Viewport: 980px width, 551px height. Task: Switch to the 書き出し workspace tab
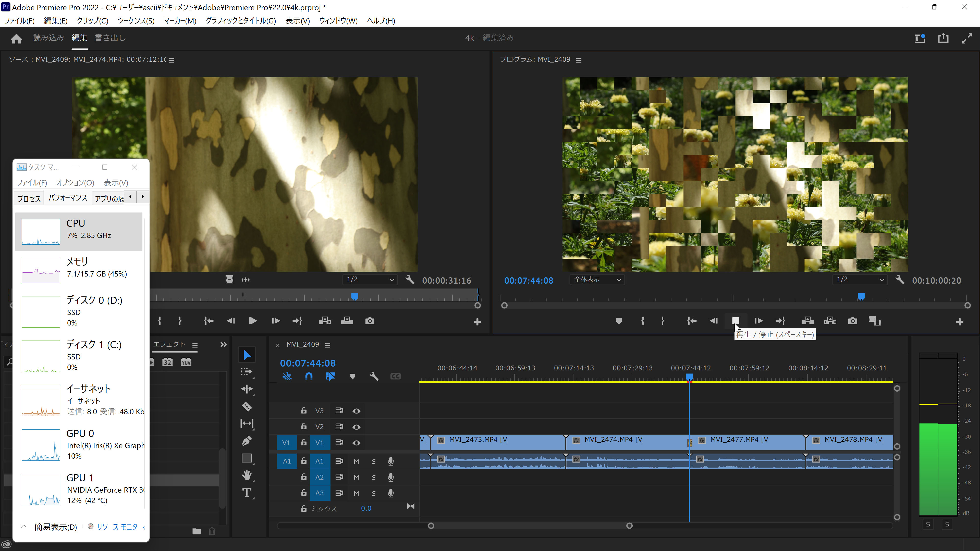click(x=110, y=38)
